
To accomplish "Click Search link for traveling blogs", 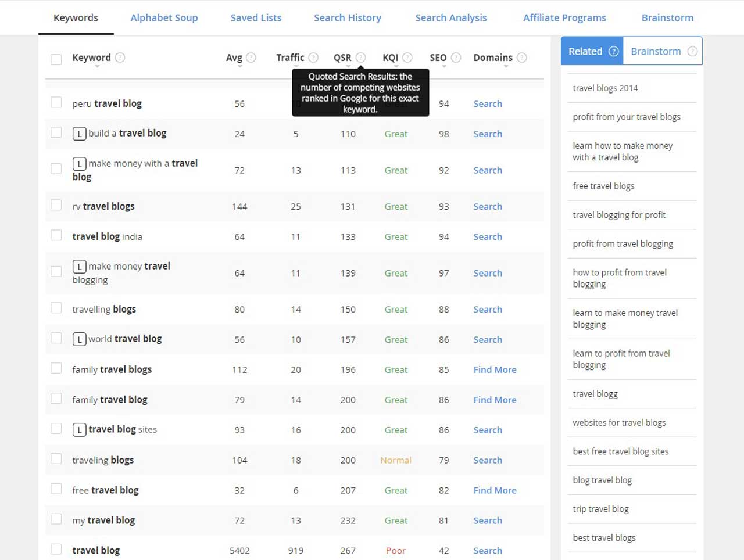I will [x=488, y=461].
